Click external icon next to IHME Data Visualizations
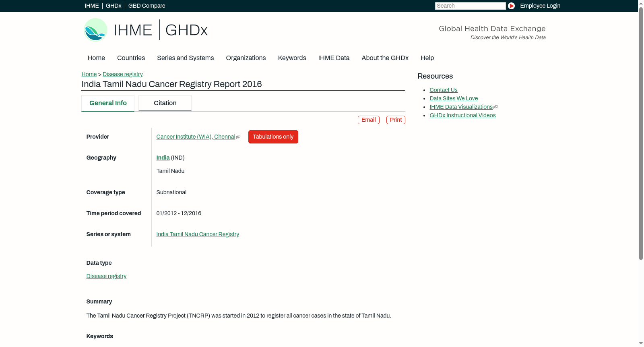 tap(495, 107)
